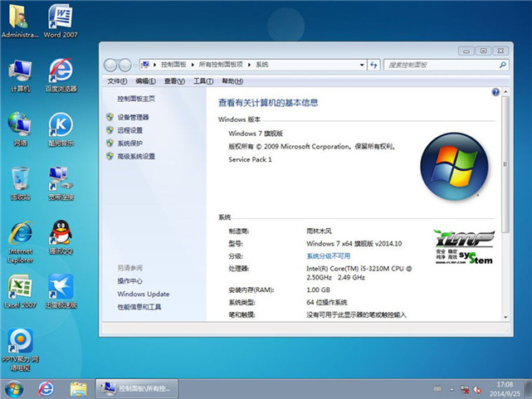Click the network tray icon with red X
The width and height of the screenshot is (532, 399).
(465, 390)
